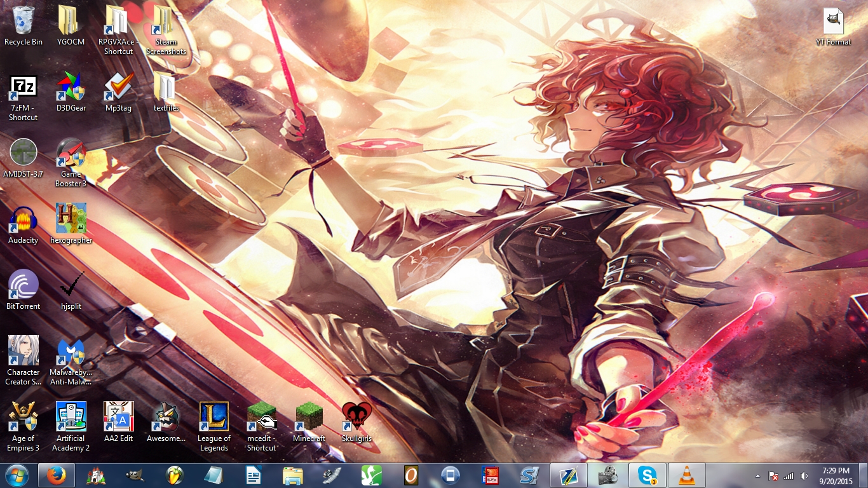Select the YGOCM folder on desktop
This screenshot has width=868, height=488.
point(71,26)
